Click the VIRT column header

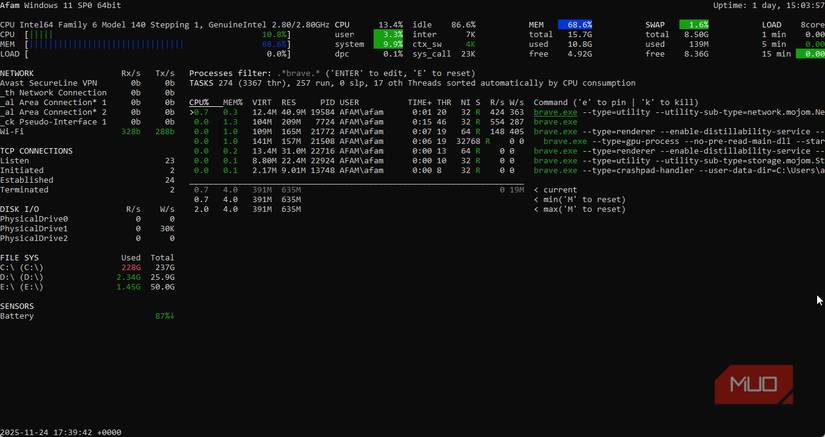click(261, 103)
